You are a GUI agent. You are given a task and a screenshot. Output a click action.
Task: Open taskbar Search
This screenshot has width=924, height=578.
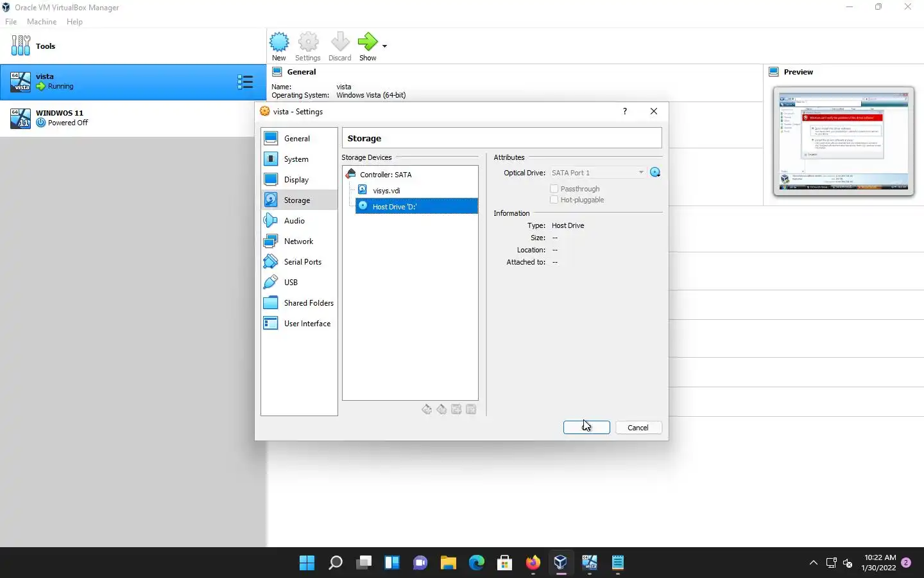[x=335, y=563]
